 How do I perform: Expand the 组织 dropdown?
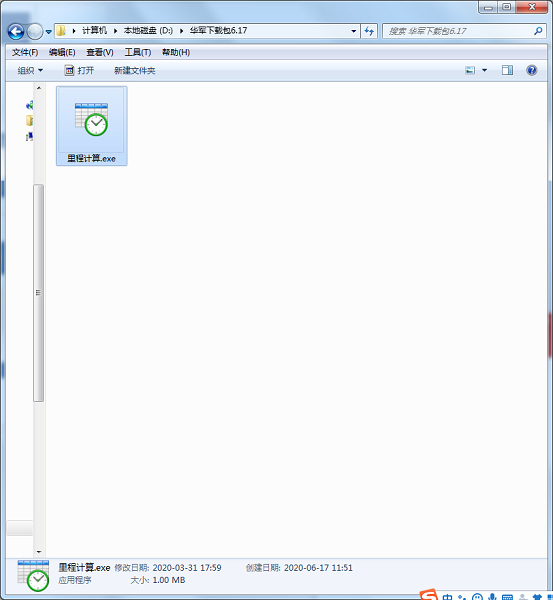[x=30, y=70]
